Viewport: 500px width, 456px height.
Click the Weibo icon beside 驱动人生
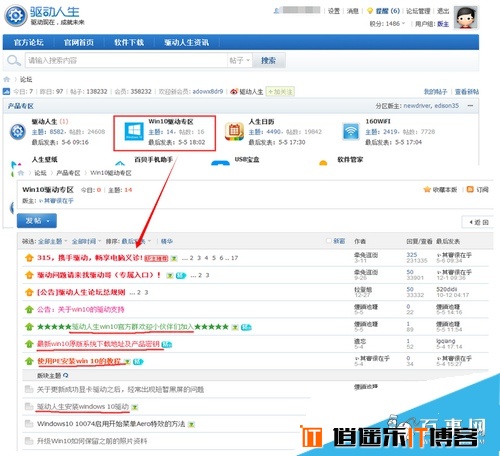[234, 91]
